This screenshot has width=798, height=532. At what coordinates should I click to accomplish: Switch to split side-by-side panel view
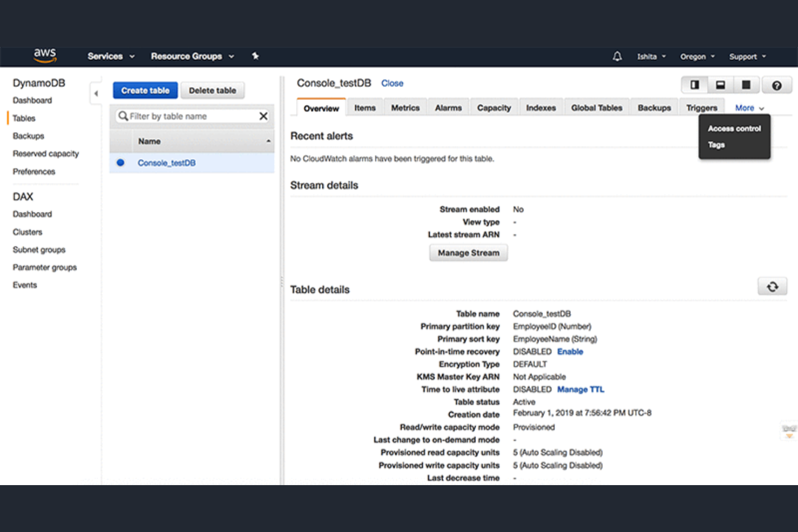(x=694, y=85)
